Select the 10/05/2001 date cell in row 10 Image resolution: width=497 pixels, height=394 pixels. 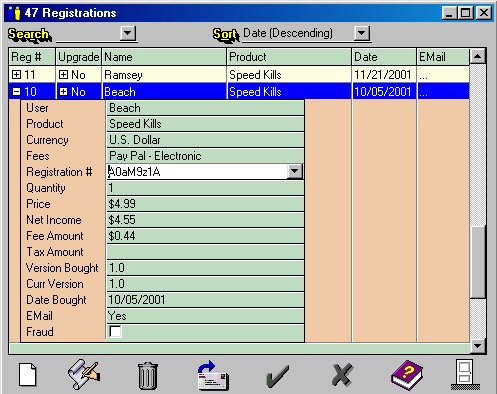tap(384, 92)
